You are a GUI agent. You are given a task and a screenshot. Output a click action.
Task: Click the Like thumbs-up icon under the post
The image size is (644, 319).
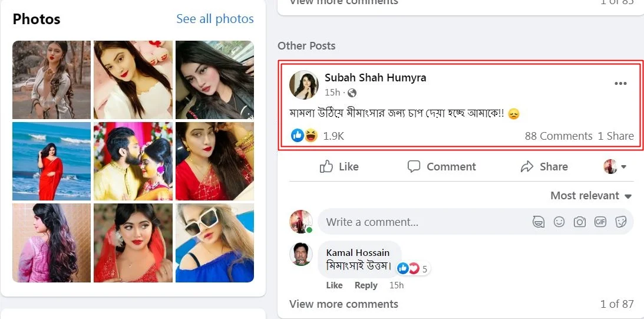pos(326,167)
